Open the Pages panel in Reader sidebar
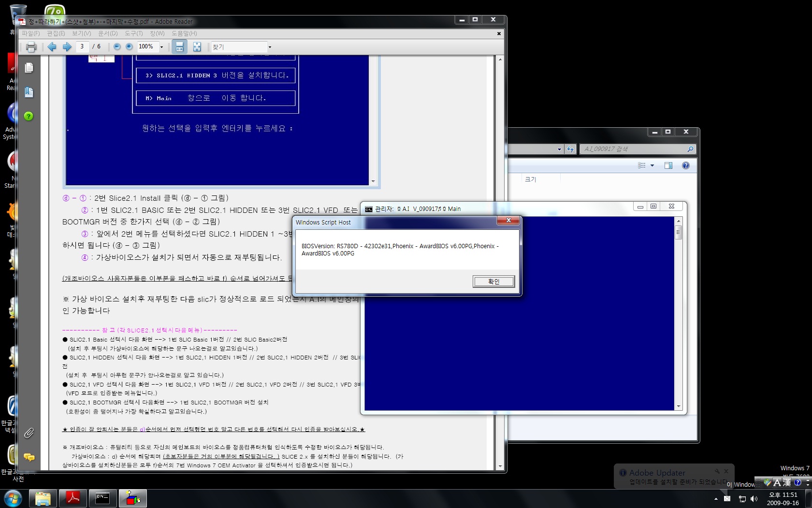Screen dimensions: 812x508 29,68
